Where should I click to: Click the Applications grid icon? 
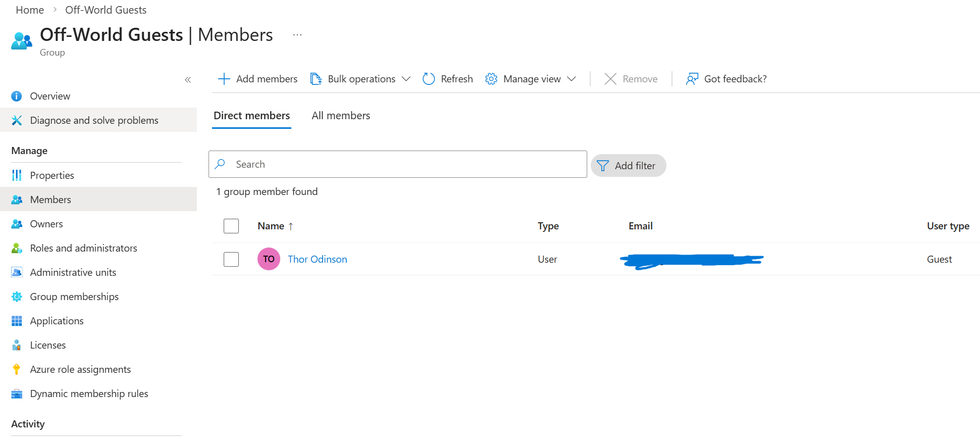(17, 321)
